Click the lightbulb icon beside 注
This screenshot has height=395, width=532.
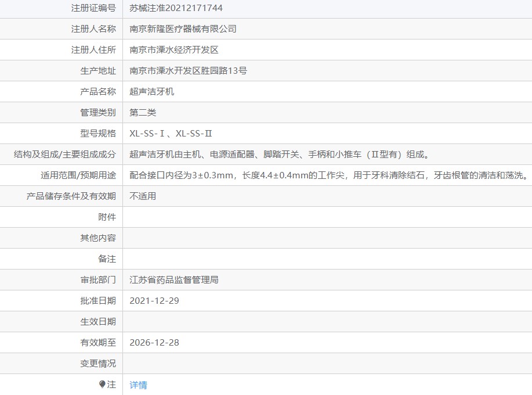coord(102,384)
